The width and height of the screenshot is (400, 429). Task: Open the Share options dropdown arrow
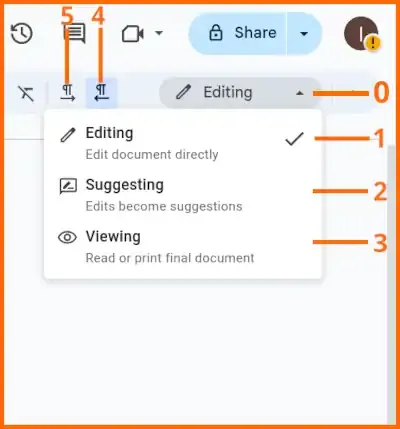tap(304, 33)
